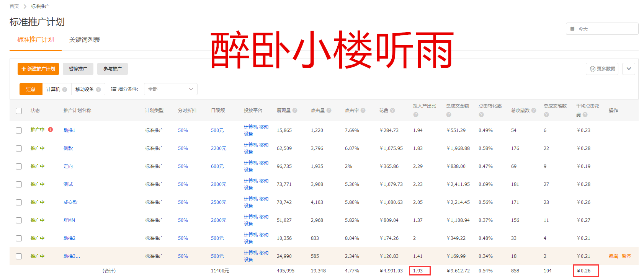Click the red warning icon on 助推1 row
Viewport: 644px width, 277px height.
click(51, 129)
